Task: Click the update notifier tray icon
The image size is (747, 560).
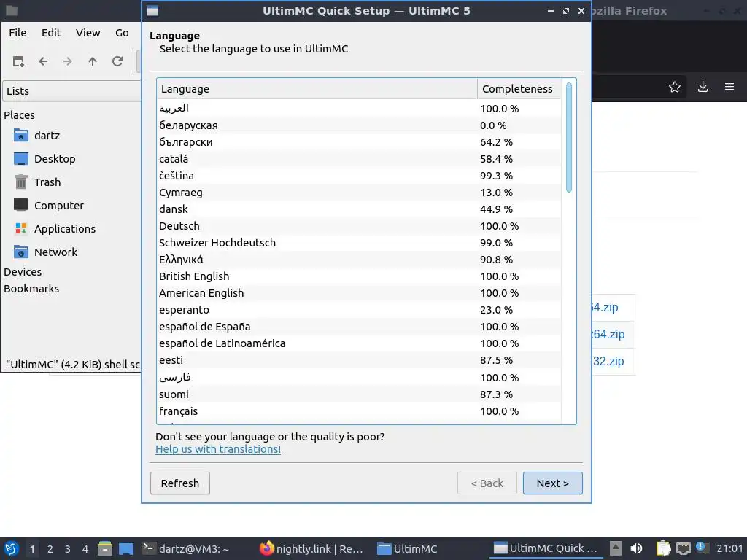Action: coord(701,548)
